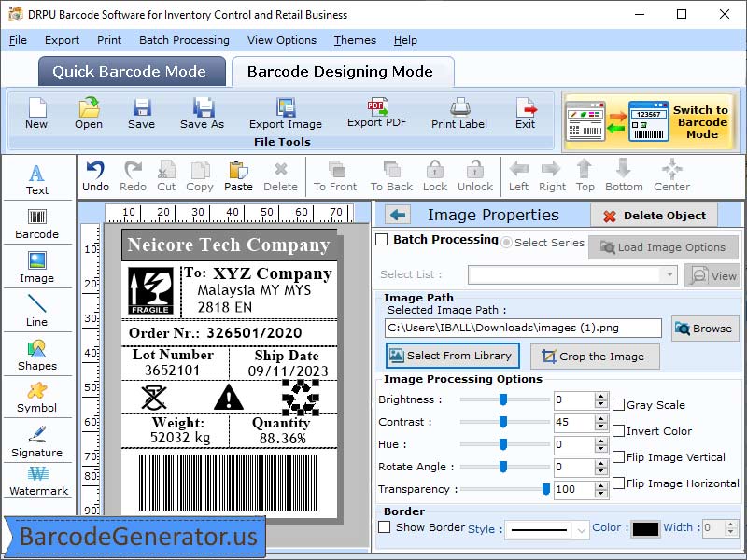Click the Redo icon

[x=133, y=170]
